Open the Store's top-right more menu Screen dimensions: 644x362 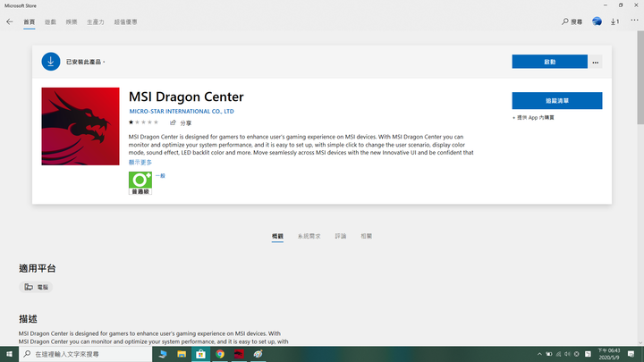pos(634,20)
